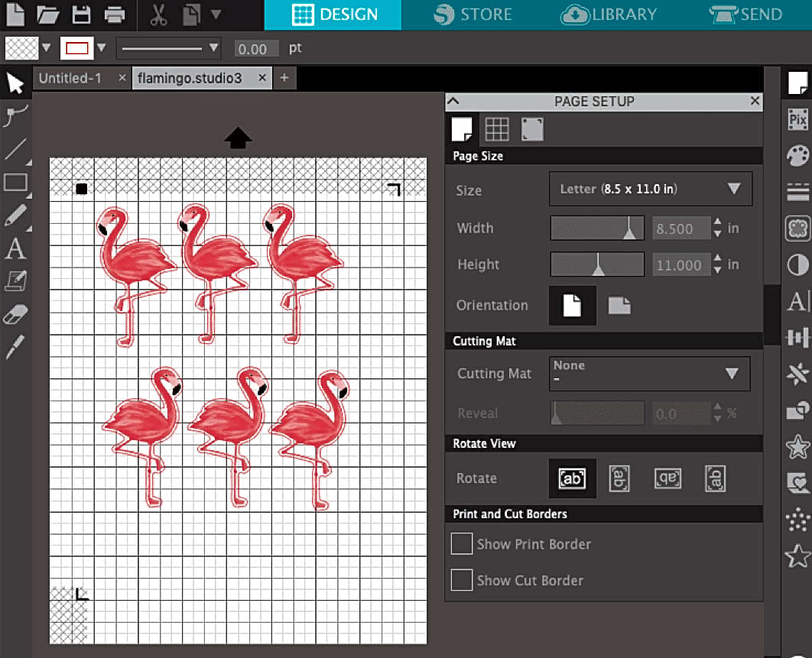Click the transparent fill color swatch
The image size is (812, 658).
click(x=21, y=48)
